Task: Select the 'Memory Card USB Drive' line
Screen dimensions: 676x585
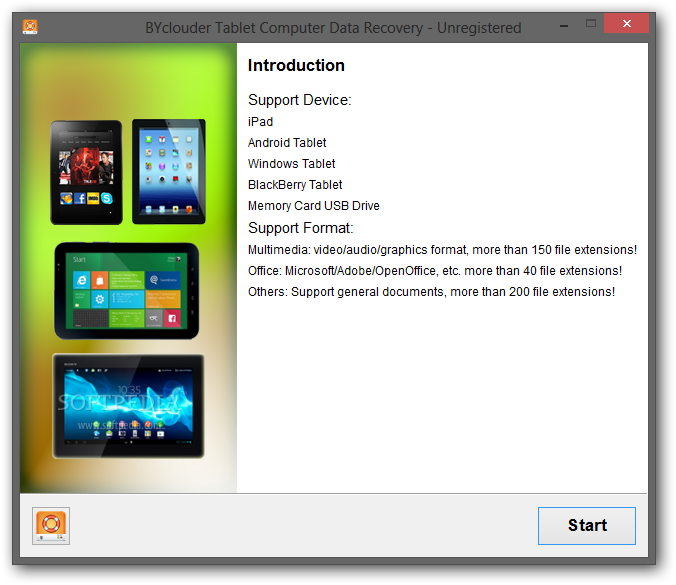Action: pos(314,206)
